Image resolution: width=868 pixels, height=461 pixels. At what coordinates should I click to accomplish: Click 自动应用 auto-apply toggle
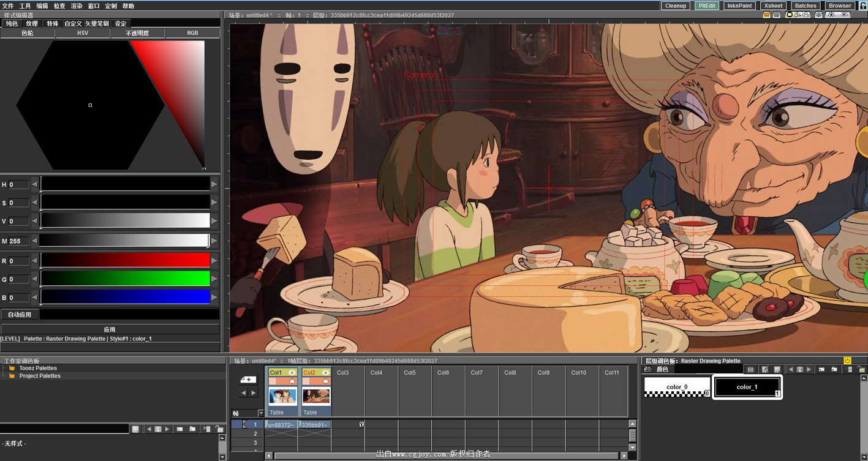[x=20, y=314]
